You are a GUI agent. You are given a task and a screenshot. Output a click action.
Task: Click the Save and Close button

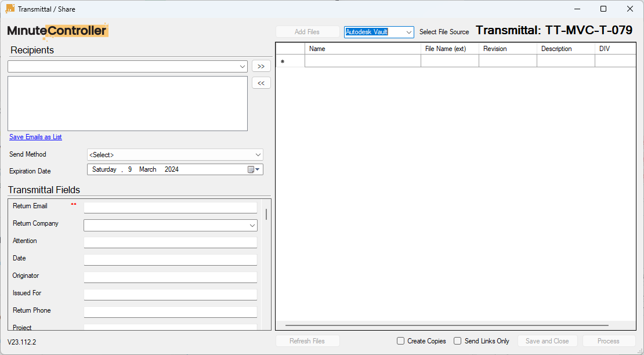point(547,340)
